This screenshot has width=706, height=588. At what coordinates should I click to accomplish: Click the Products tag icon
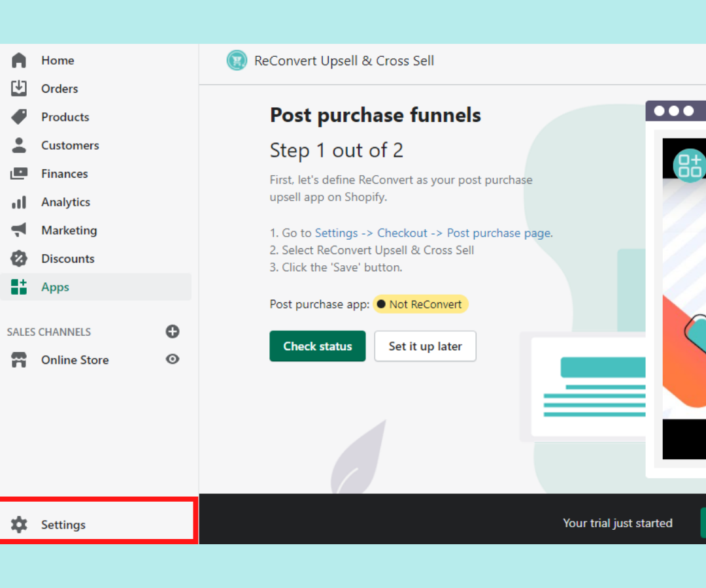[19, 117]
